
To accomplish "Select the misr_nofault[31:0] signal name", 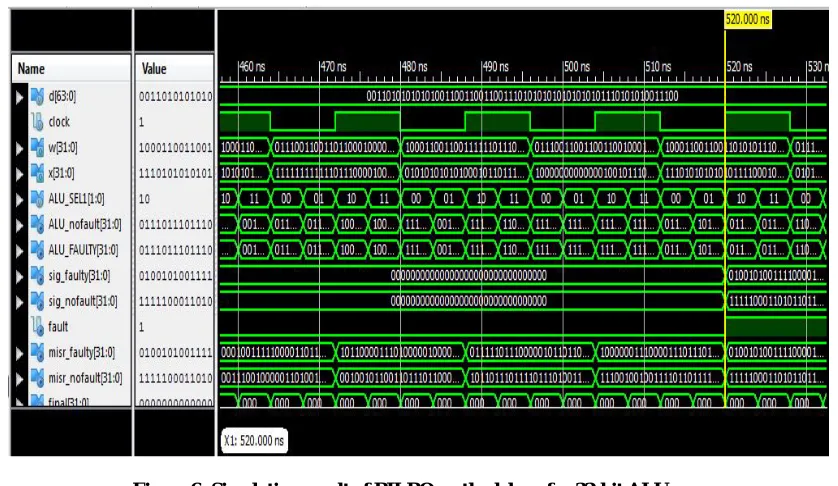I will click(85, 378).
